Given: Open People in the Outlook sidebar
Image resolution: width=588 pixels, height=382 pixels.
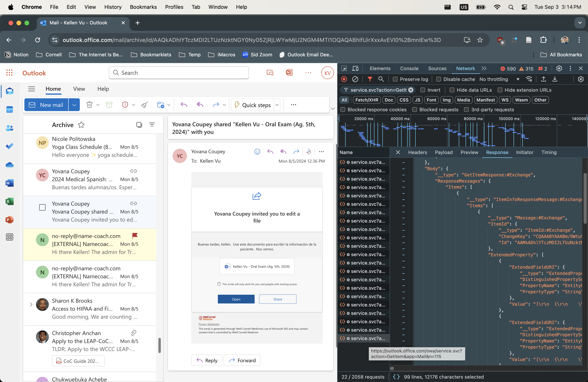Looking at the screenshot, I should pyautogui.click(x=9, y=128).
